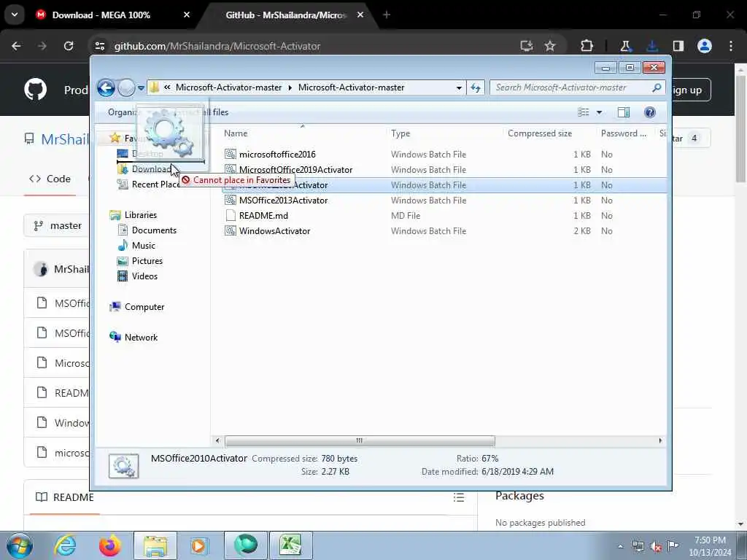Open the address bar history dropdown arrow
747x560 pixels.
pos(459,87)
